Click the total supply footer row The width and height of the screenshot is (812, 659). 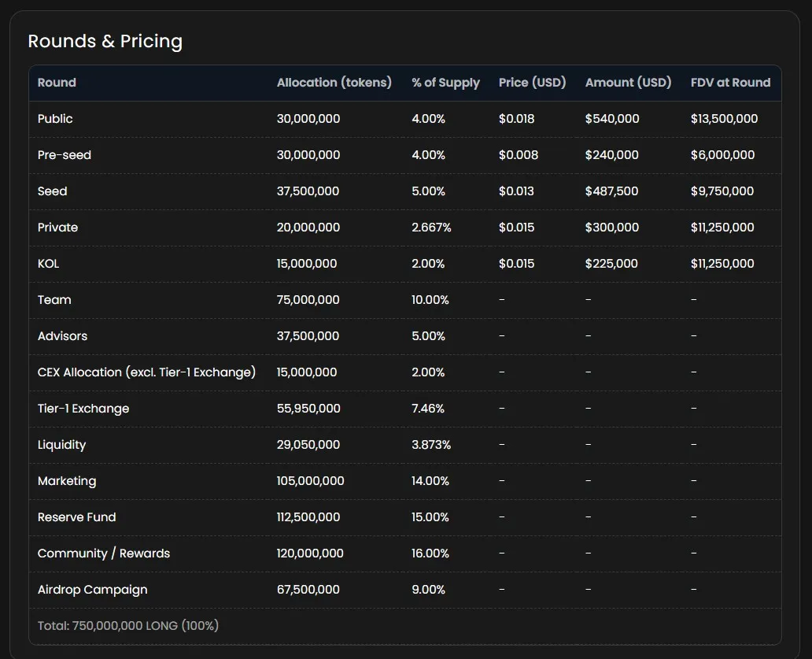(127, 625)
